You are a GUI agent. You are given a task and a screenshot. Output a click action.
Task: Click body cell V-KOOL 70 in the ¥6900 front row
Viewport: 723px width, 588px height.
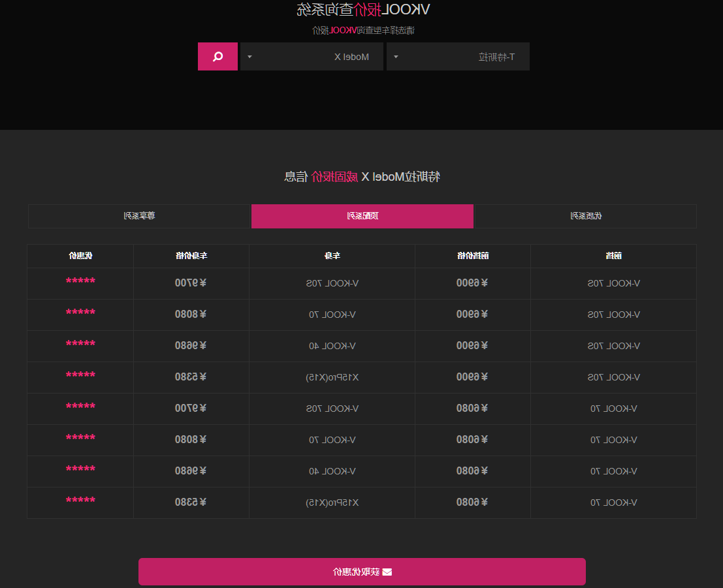pyautogui.click(x=332, y=315)
